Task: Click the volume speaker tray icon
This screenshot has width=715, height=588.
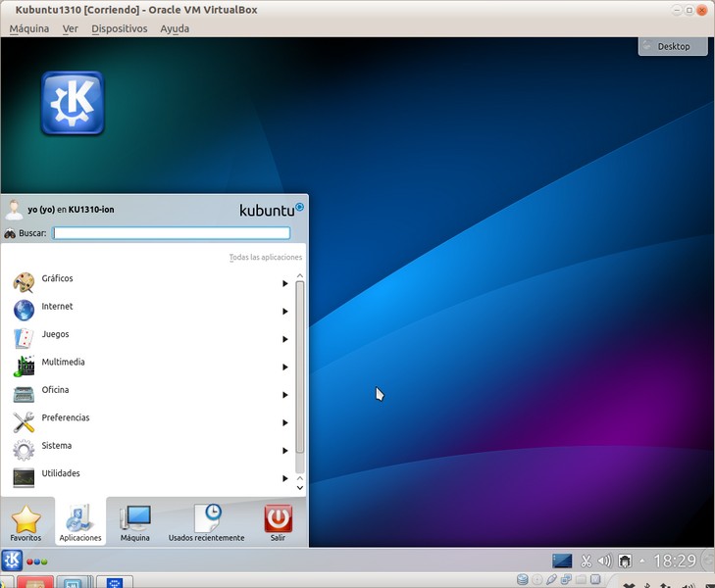Action: click(x=605, y=561)
